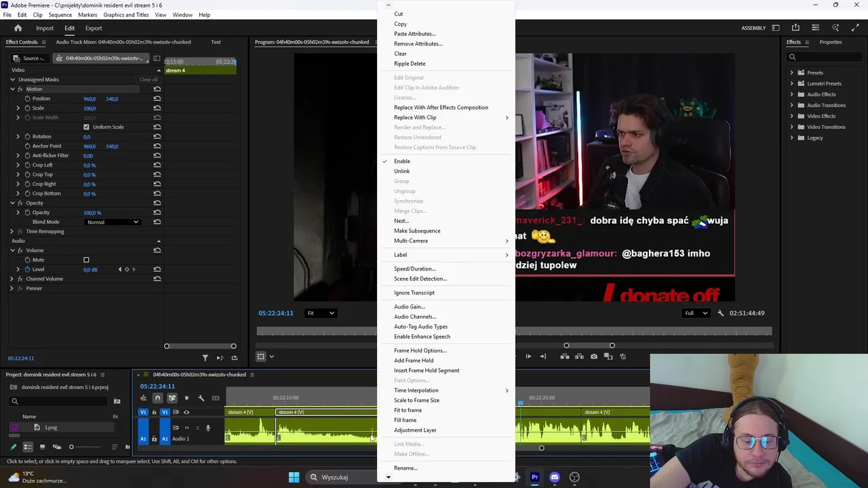Viewport: 868px width, 488px height.
Task: Open the Fit zoom level dropdown
Action: (321, 313)
